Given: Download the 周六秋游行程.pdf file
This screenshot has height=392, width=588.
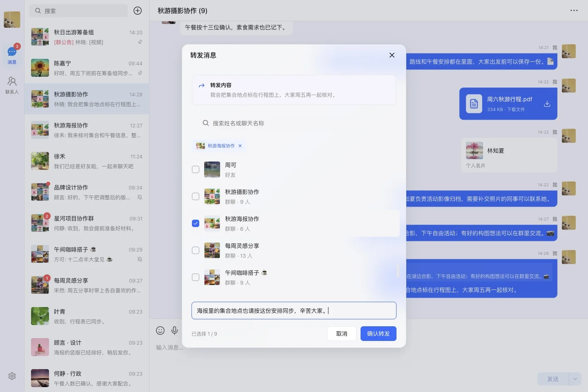Looking at the screenshot, I should coord(547,104).
